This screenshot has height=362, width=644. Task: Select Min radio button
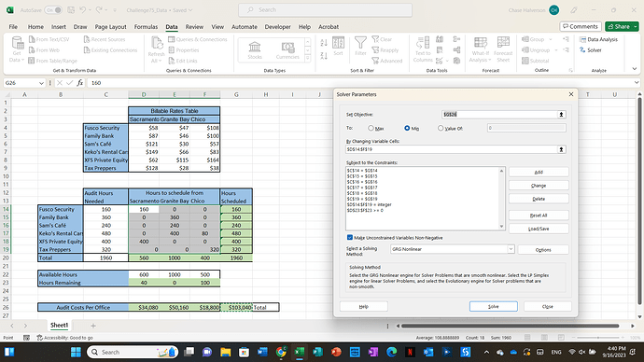[x=407, y=129]
